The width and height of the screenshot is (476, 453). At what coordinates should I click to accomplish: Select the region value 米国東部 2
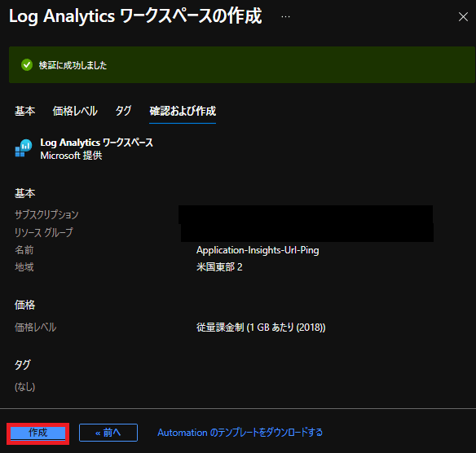[x=219, y=267]
